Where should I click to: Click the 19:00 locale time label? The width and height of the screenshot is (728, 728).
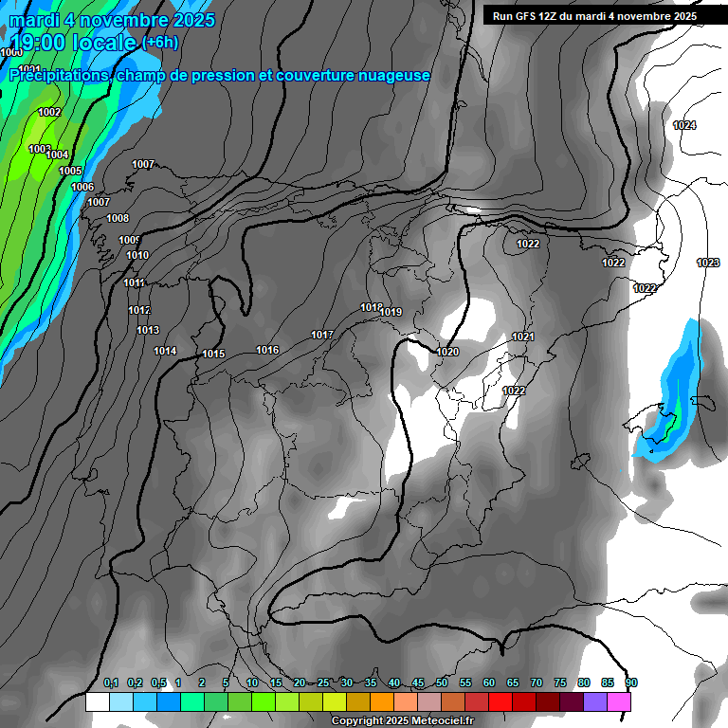73,43
